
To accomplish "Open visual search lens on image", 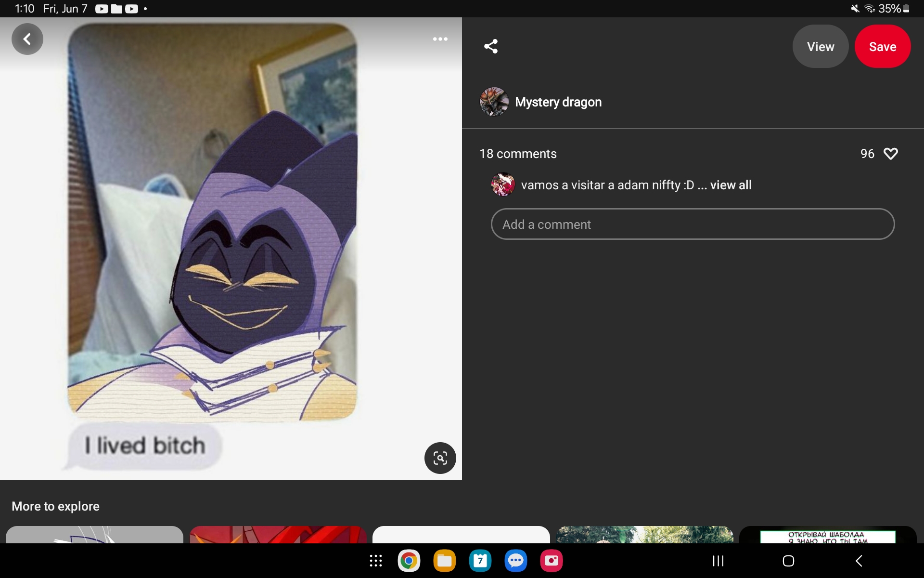I will pyautogui.click(x=440, y=458).
